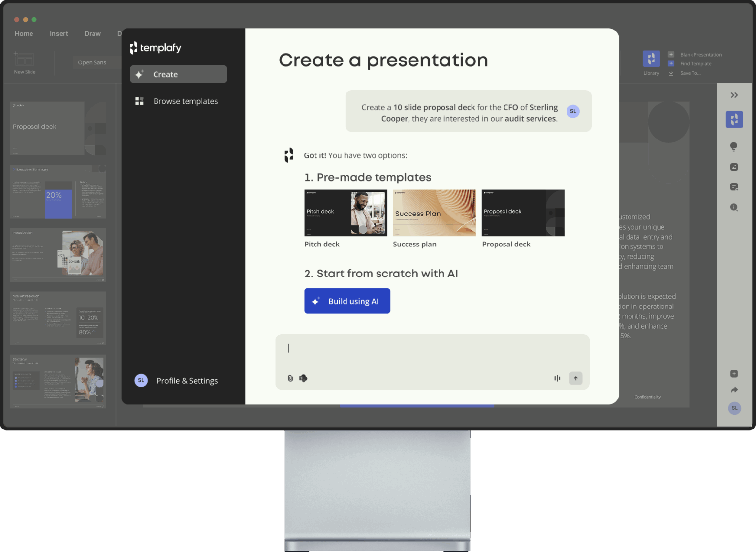The width and height of the screenshot is (756, 552).
Task: Click the voice input waveform icon
Action: pos(557,378)
